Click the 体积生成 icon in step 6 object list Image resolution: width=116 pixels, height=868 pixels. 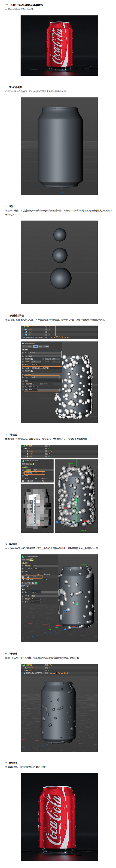pos(26,668)
